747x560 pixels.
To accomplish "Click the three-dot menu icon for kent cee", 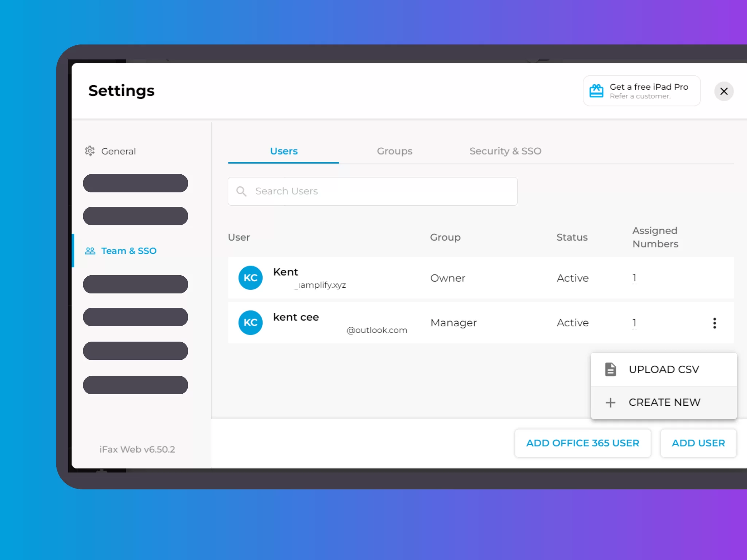I will pyautogui.click(x=714, y=323).
